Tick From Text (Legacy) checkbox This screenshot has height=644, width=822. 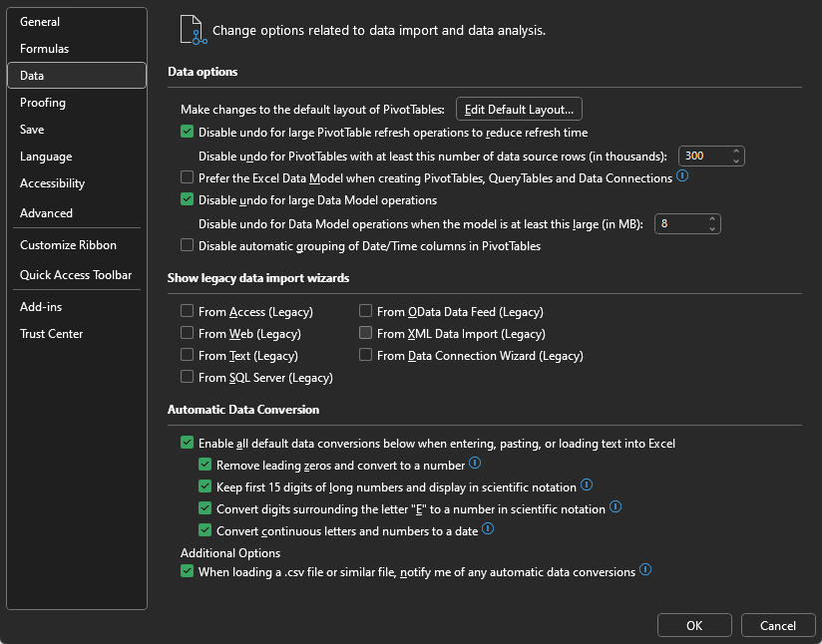(188, 355)
